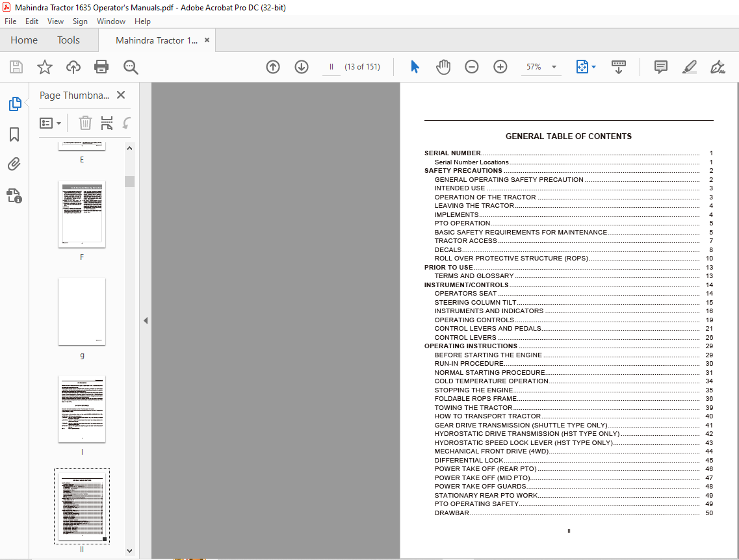Choose the Selection arrow tool
The height and width of the screenshot is (560, 739).
click(415, 67)
